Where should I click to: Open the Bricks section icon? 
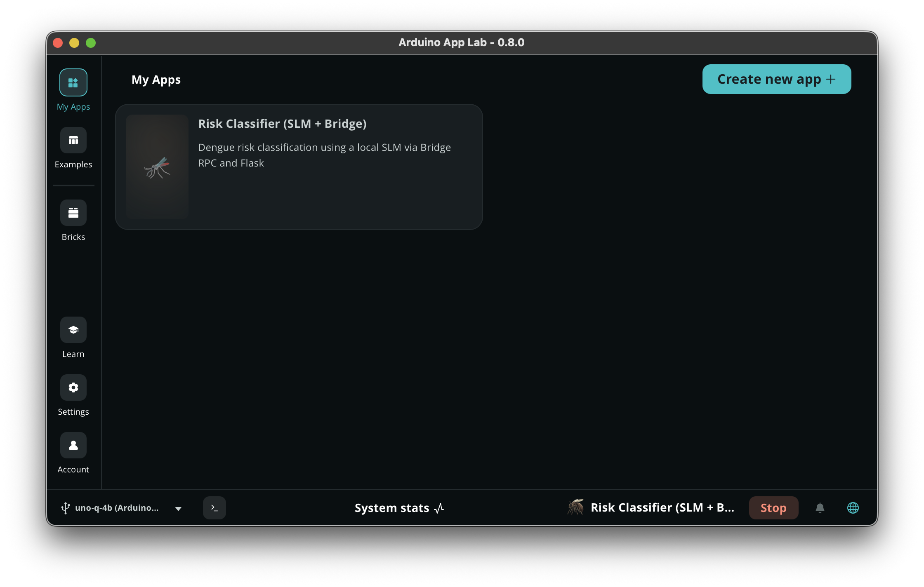click(73, 213)
